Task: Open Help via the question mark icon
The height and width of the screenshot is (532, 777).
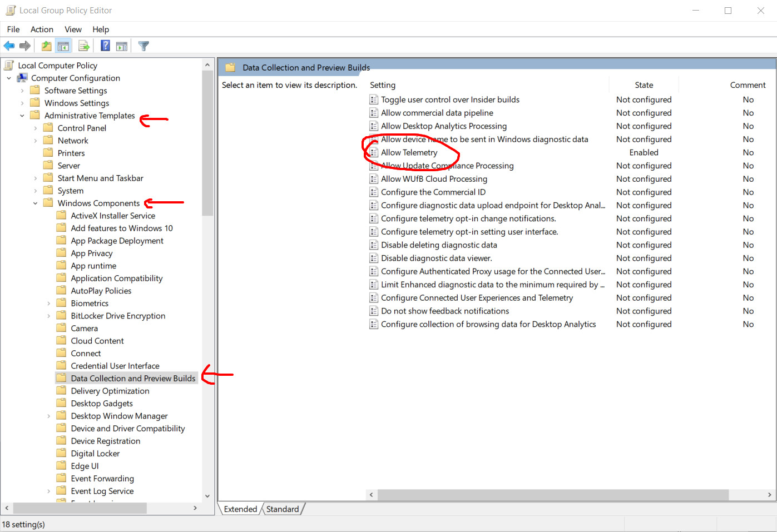Action: 105,46
